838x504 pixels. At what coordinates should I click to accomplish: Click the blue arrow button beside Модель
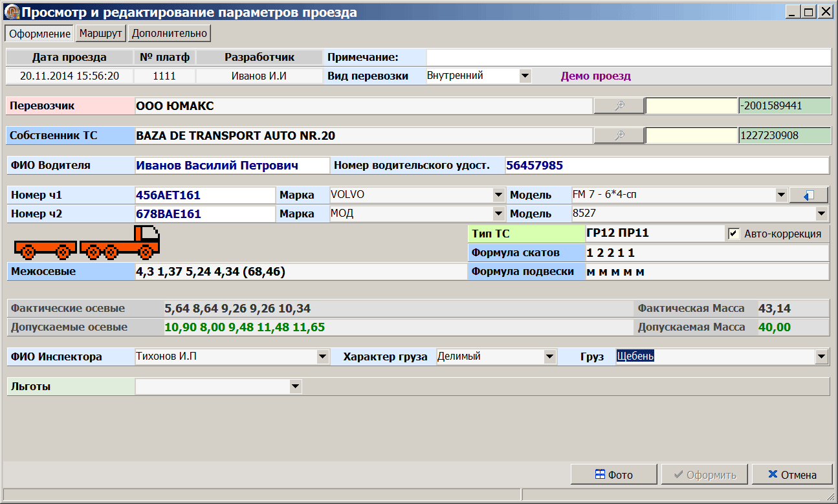pyautogui.click(x=808, y=195)
